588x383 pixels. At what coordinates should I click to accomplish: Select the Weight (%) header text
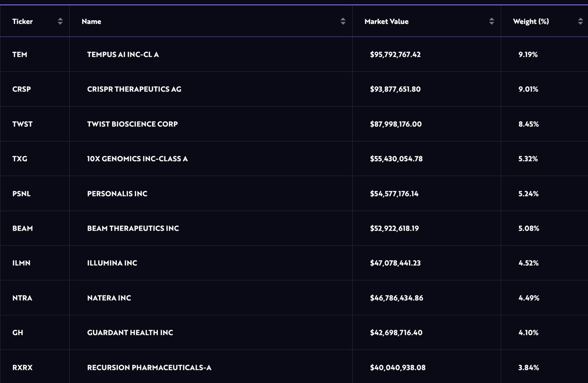point(531,22)
